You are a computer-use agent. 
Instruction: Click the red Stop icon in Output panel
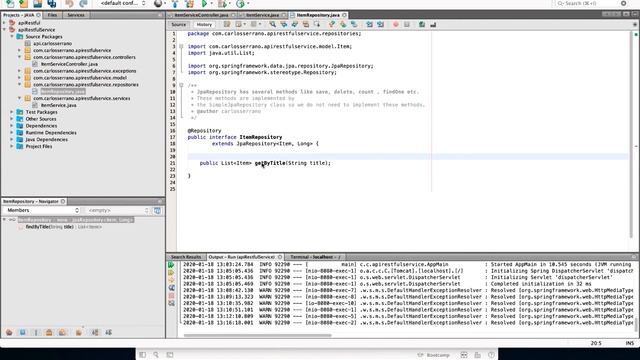tap(171, 296)
